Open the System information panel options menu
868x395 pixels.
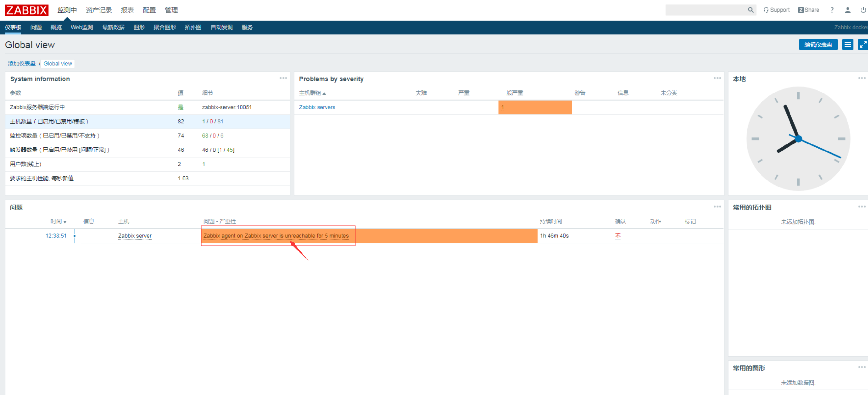click(283, 78)
